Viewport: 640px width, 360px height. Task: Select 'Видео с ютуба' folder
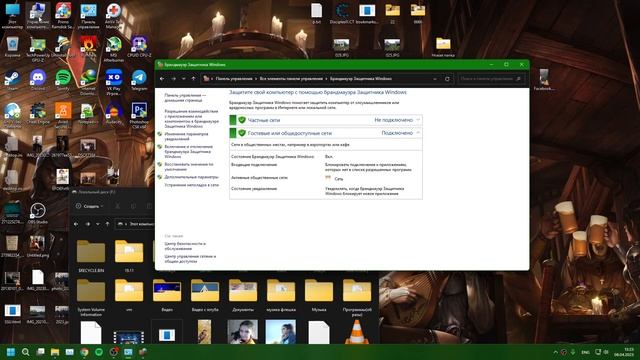(x=205, y=295)
